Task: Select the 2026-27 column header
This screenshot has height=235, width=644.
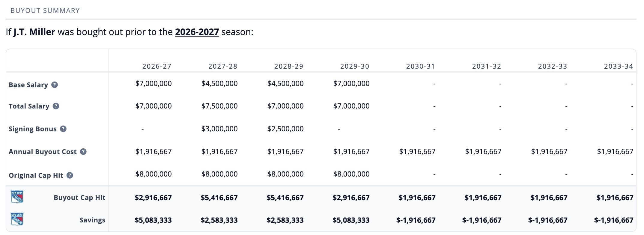Action: pyautogui.click(x=157, y=66)
